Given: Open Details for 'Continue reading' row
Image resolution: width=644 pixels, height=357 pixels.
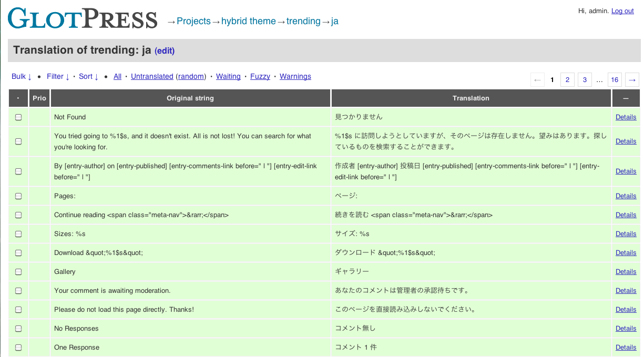Looking at the screenshot, I should [626, 215].
